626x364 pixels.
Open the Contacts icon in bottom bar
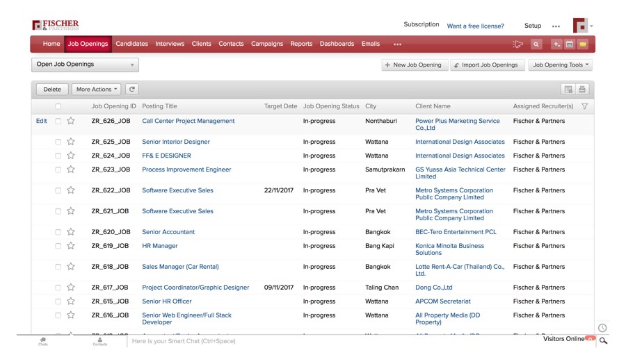tap(99, 341)
